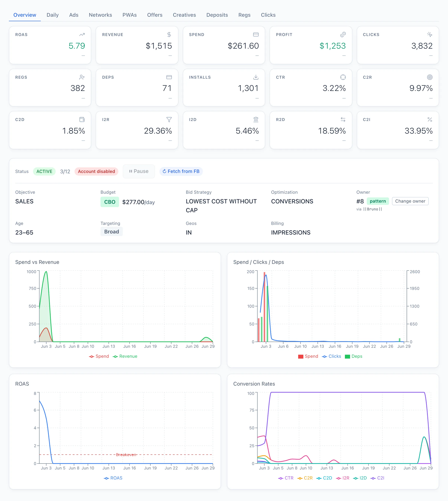Click the green CBO budget badge
448x501 pixels.
(110, 202)
